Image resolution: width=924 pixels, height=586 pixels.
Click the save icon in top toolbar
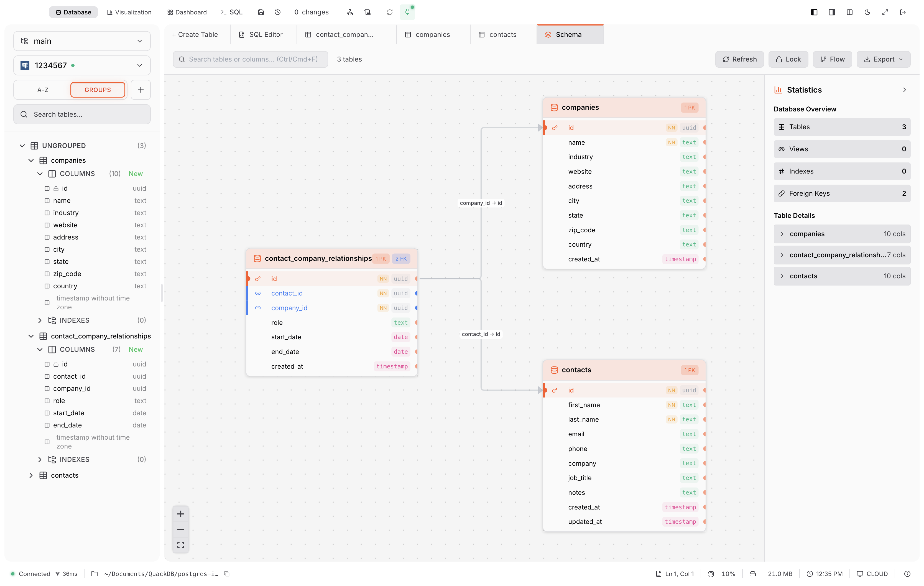[x=261, y=12]
